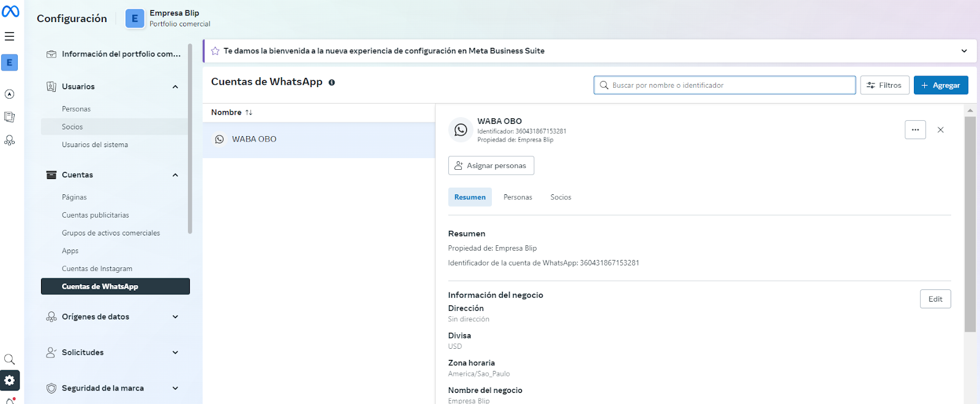The width and height of the screenshot is (980, 404).
Task: Switch to the Socios tab in detail panel
Action: 560,197
